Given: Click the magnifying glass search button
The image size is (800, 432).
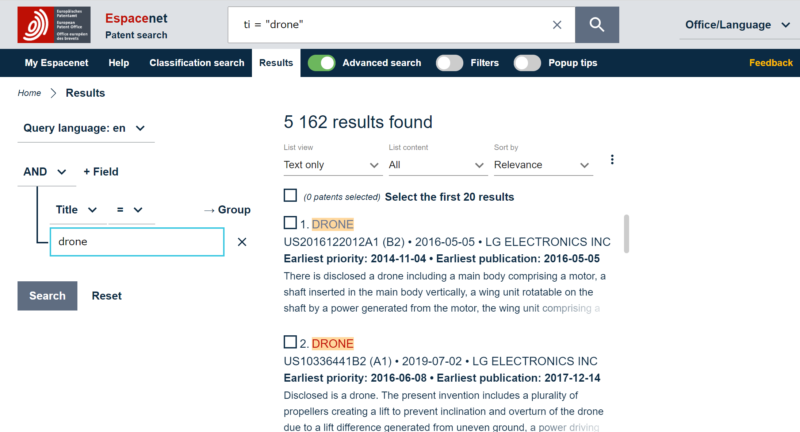Looking at the screenshot, I should point(597,25).
